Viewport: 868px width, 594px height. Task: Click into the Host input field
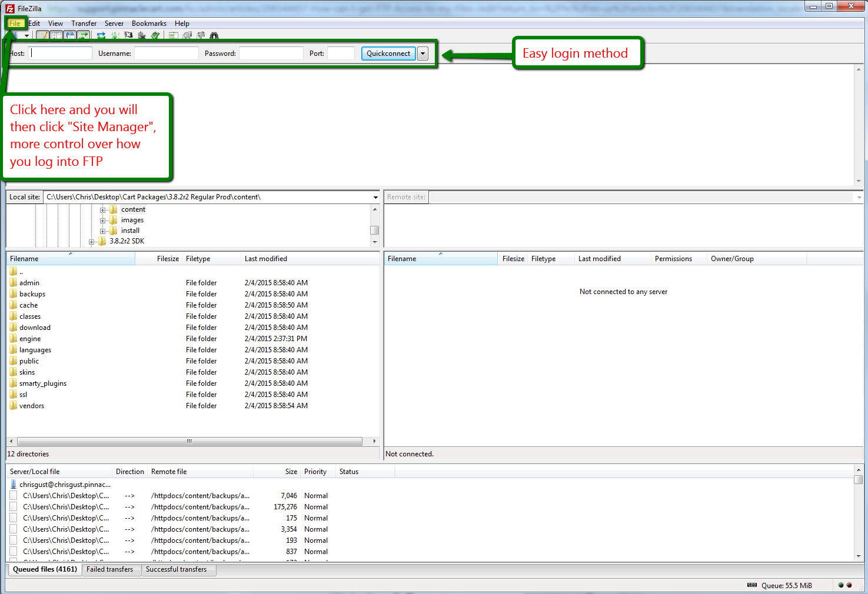tap(60, 54)
